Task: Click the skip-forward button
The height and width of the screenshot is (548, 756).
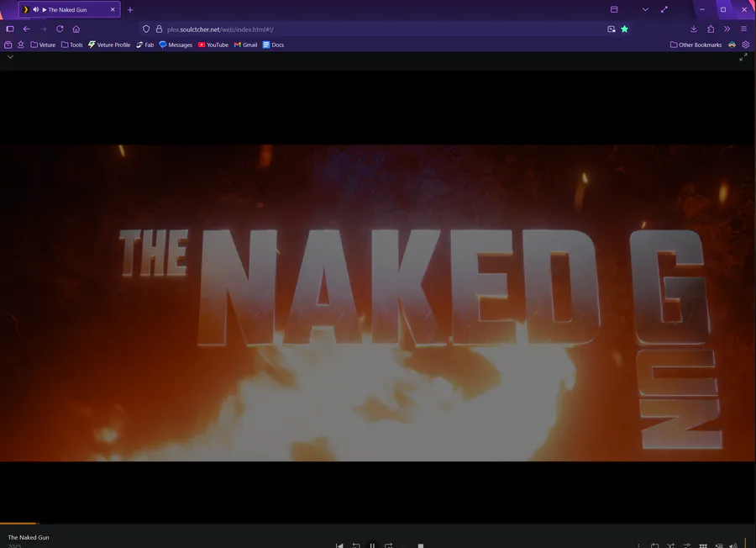Action: pyautogui.click(x=389, y=545)
